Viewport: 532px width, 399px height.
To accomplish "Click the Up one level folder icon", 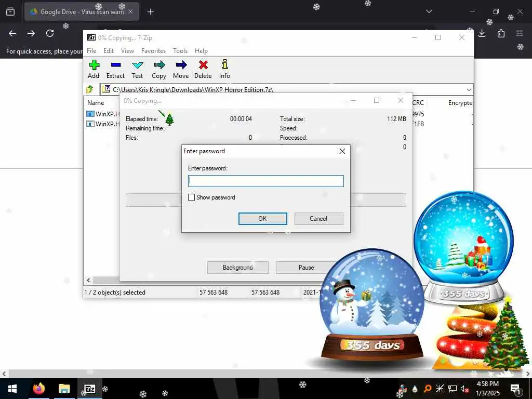I will click(x=90, y=89).
